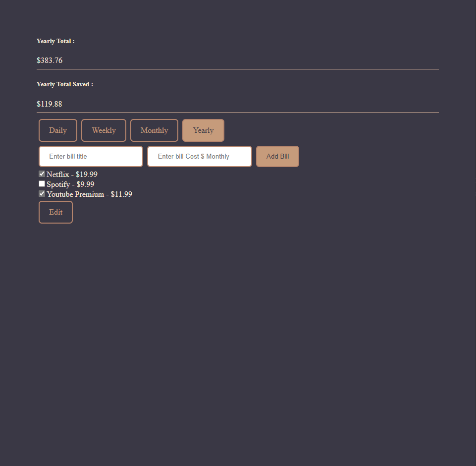
Task: Switch to the Daily view
Action: pyautogui.click(x=57, y=130)
